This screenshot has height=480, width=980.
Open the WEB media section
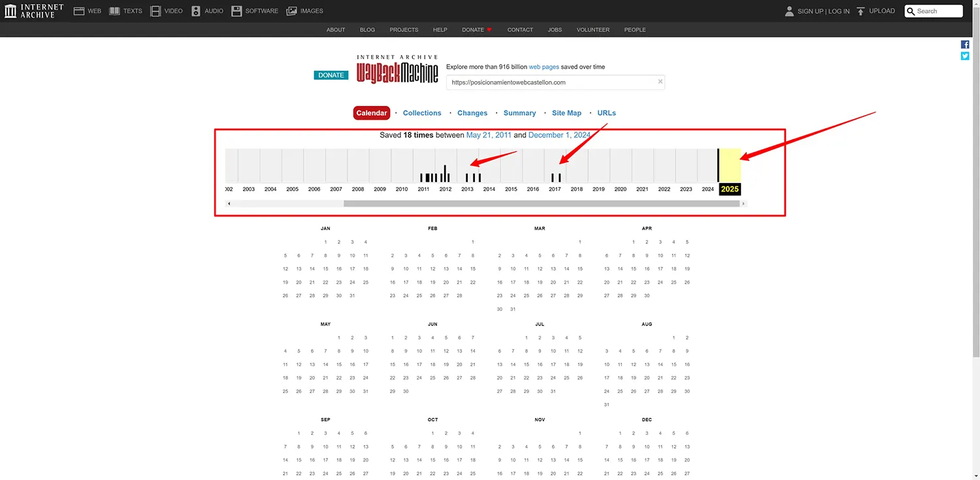point(87,10)
